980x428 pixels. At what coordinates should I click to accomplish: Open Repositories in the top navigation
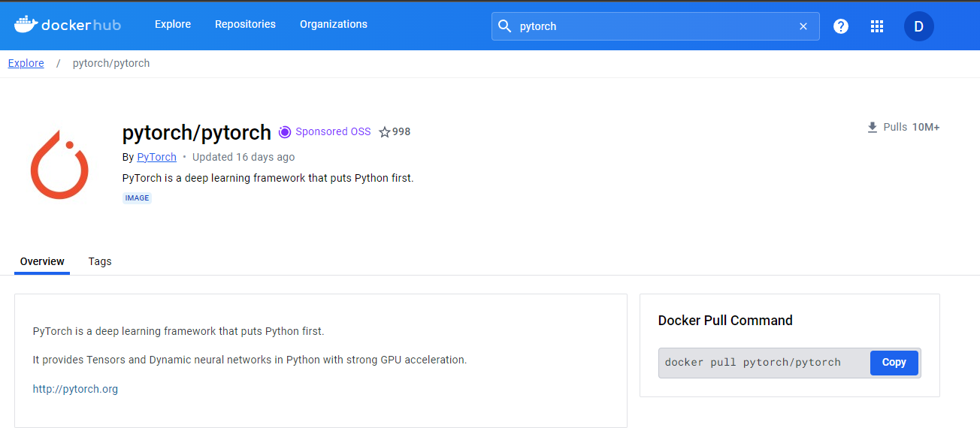[x=245, y=24]
